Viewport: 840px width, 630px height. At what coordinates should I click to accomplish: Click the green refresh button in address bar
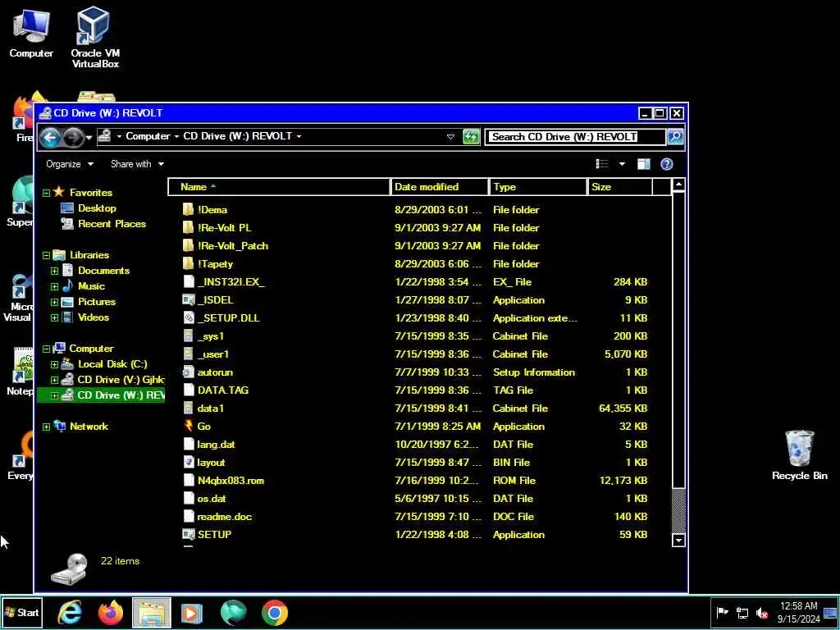tap(471, 137)
